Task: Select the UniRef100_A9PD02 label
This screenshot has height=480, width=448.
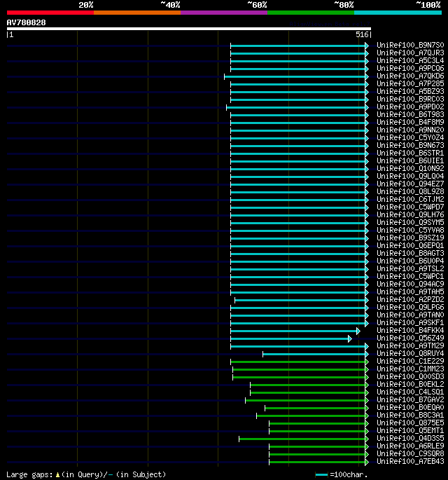Action: coord(410,107)
